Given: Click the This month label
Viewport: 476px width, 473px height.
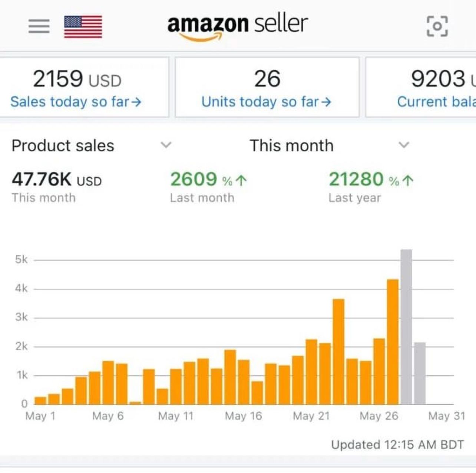Looking at the screenshot, I should point(291,145).
